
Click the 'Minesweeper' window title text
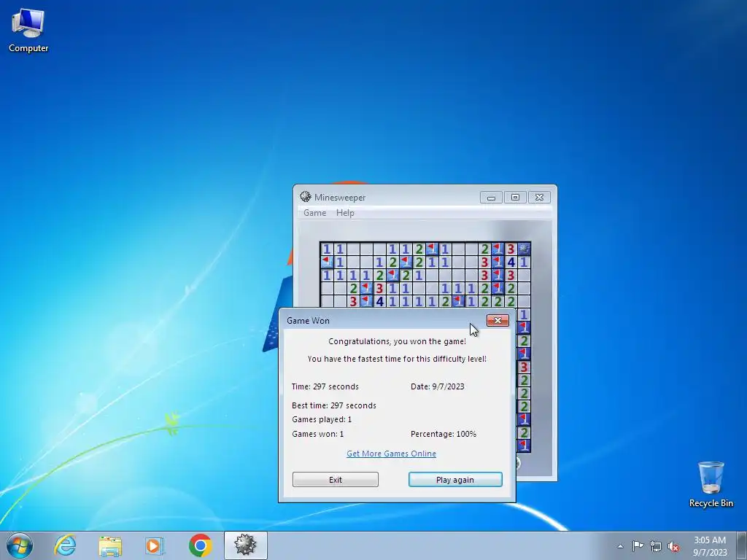click(340, 197)
